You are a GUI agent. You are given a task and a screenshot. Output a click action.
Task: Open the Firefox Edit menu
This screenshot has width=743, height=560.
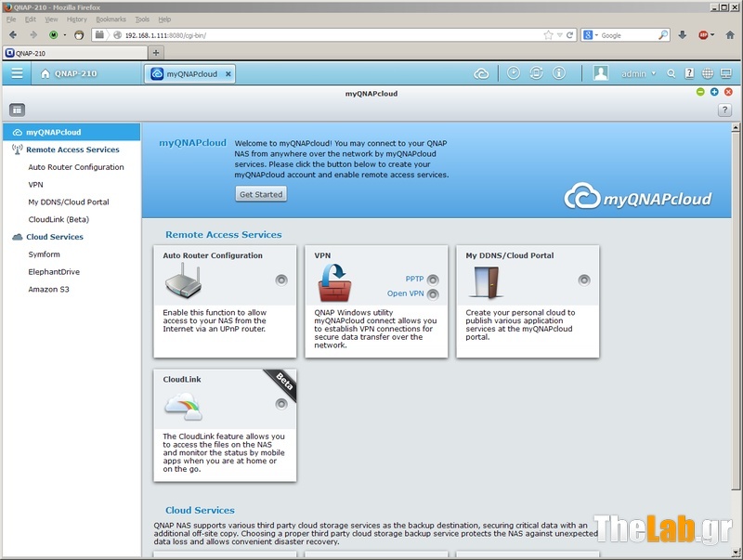click(31, 20)
